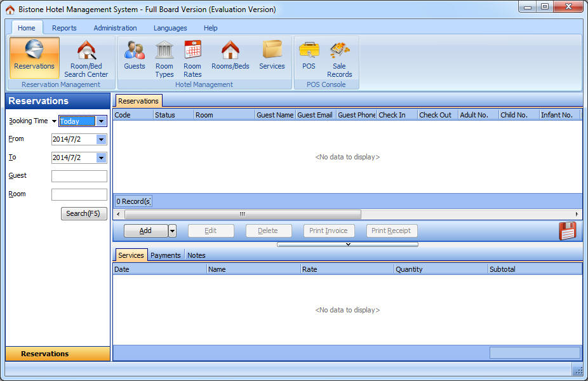Image resolution: width=588 pixels, height=381 pixels.
Task: Select the Reservations panel in the sidebar
Action: click(x=57, y=354)
